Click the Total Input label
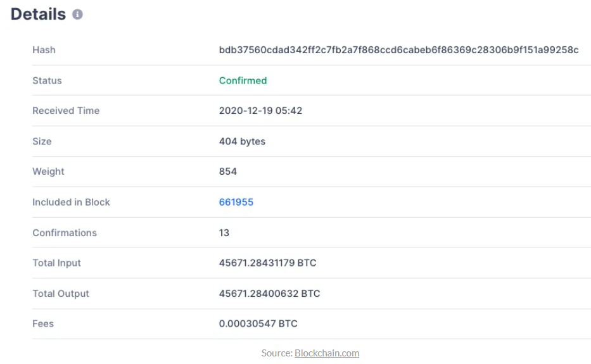Screen dimensions: 591x364 (56, 263)
